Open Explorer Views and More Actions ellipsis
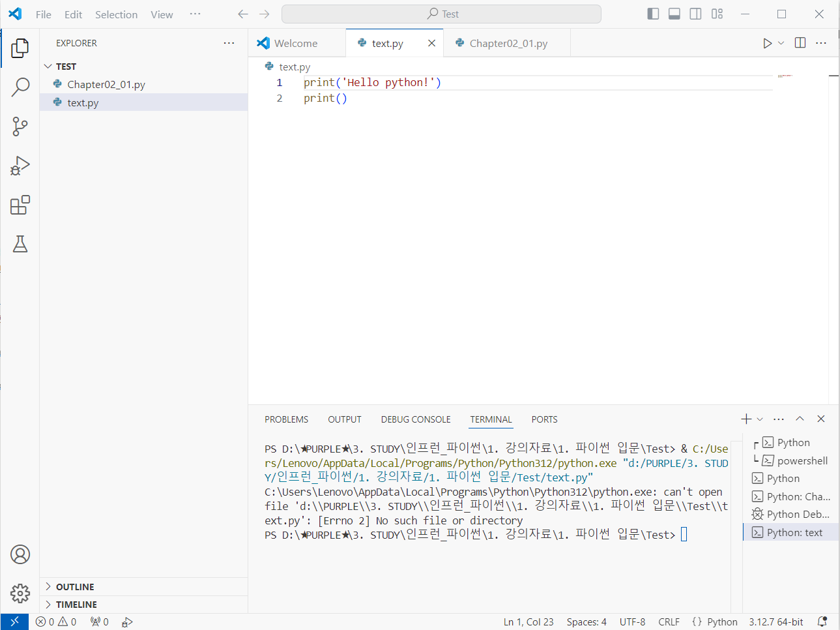This screenshot has width=840, height=630. [x=229, y=43]
